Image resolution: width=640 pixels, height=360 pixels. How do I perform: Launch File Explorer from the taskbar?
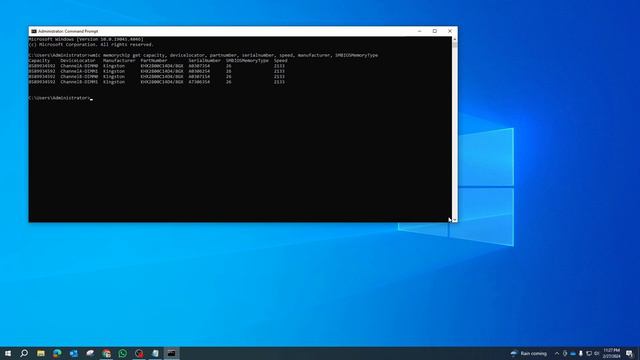(41, 353)
